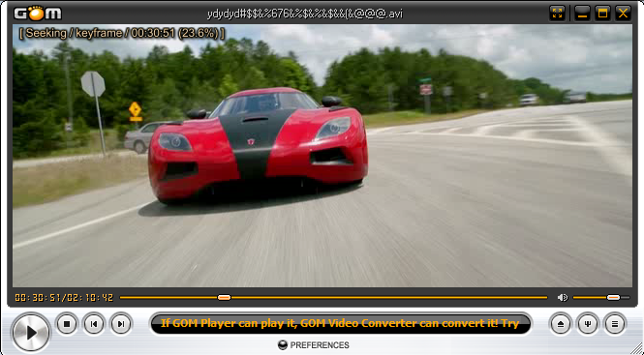This screenshot has width=644, height=355.
Task: Open the control panel equalizer icon
Action: click(588, 324)
